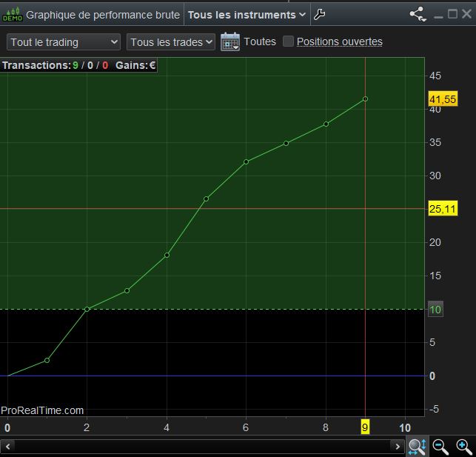Click the scrollbar left arrow
Image resolution: width=476 pixels, height=457 pixels.
[x=7, y=446]
